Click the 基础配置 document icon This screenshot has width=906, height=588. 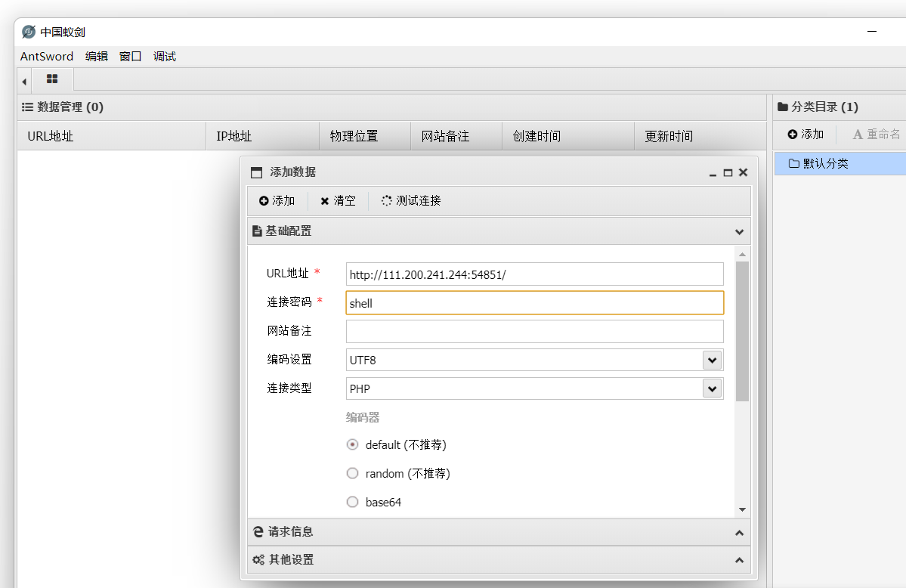(257, 231)
